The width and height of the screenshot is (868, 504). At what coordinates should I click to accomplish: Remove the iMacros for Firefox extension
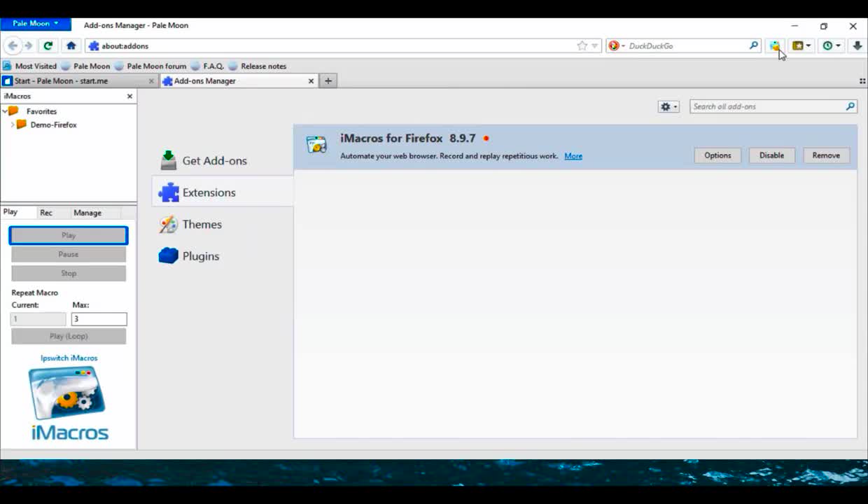click(x=826, y=155)
